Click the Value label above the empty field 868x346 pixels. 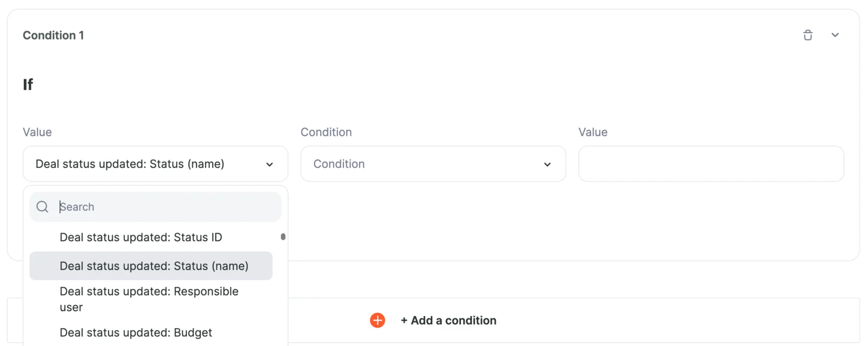(592, 132)
